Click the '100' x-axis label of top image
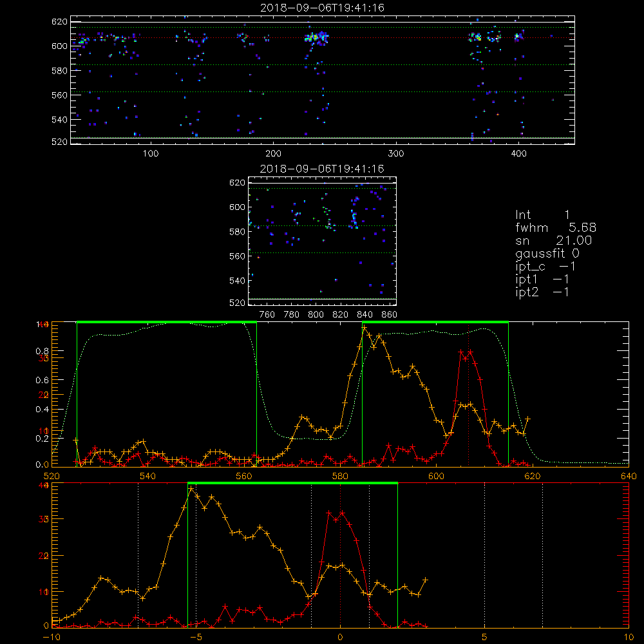Screen dimensions: 644x644 tap(151, 154)
